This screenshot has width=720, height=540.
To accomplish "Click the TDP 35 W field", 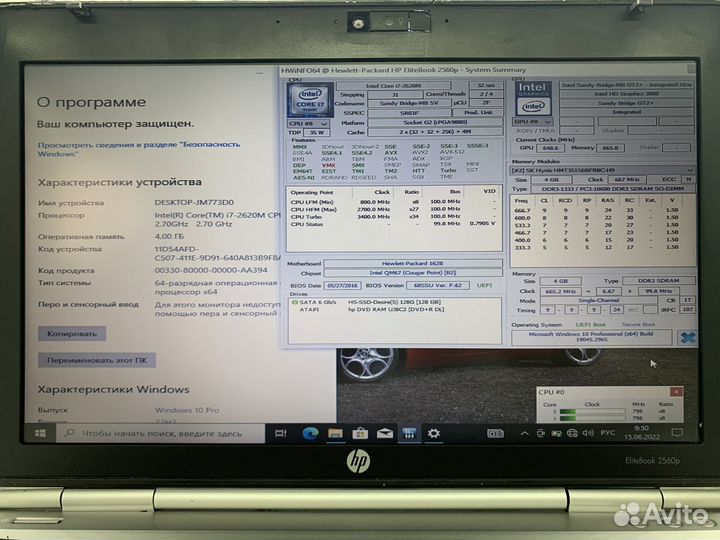I will 316,132.
